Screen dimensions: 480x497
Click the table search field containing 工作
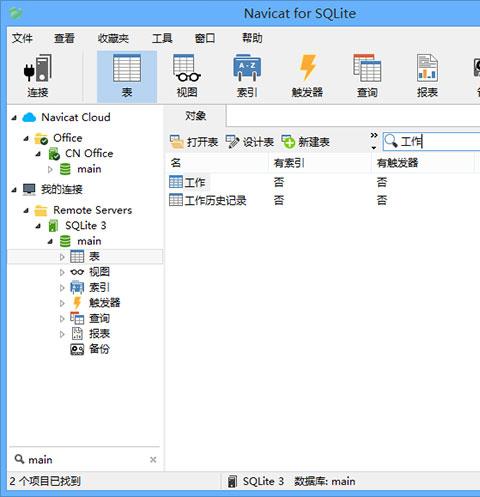(431, 141)
